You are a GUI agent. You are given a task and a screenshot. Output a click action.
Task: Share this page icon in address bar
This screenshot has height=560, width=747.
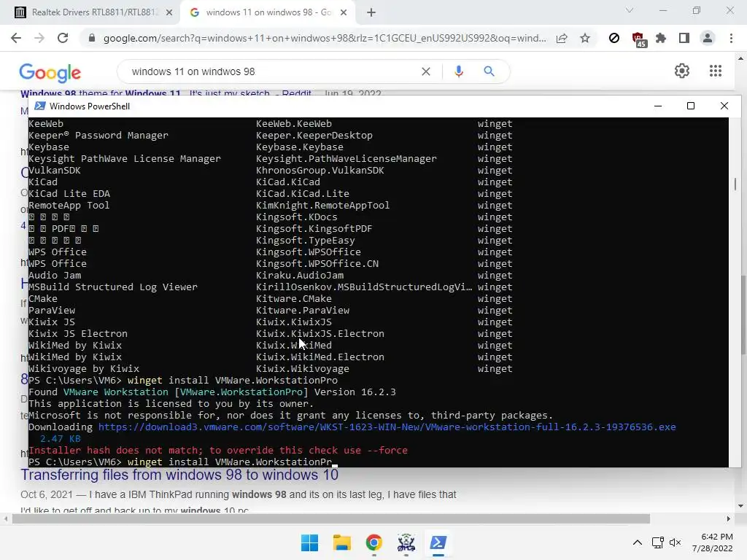[x=562, y=38]
